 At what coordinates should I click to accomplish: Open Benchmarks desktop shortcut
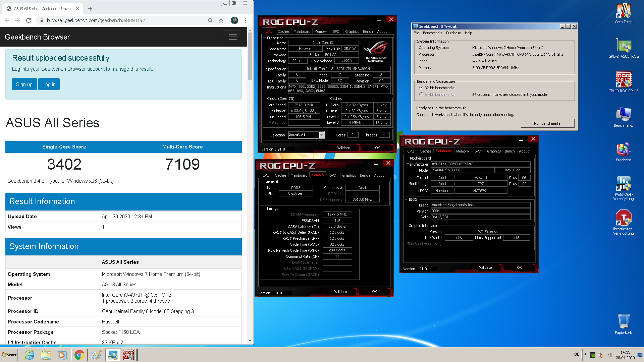(623, 117)
